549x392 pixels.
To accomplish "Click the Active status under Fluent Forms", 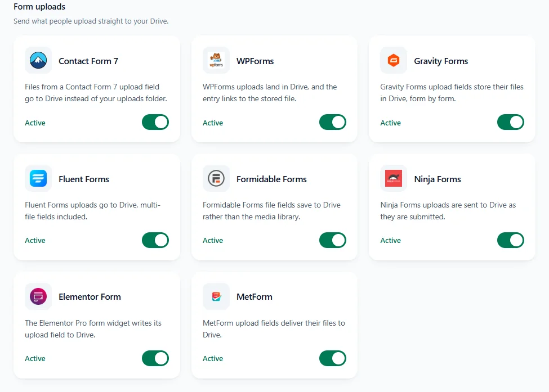I will coord(35,241).
